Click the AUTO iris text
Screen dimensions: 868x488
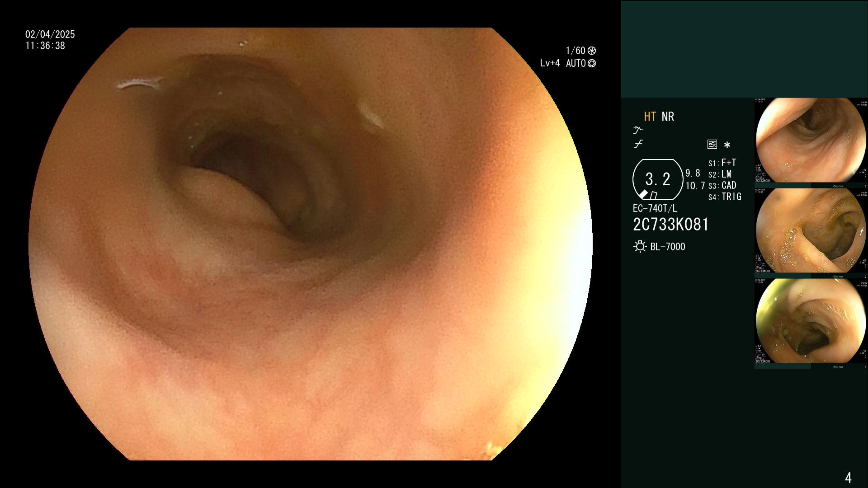pyautogui.click(x=576, y=63)
